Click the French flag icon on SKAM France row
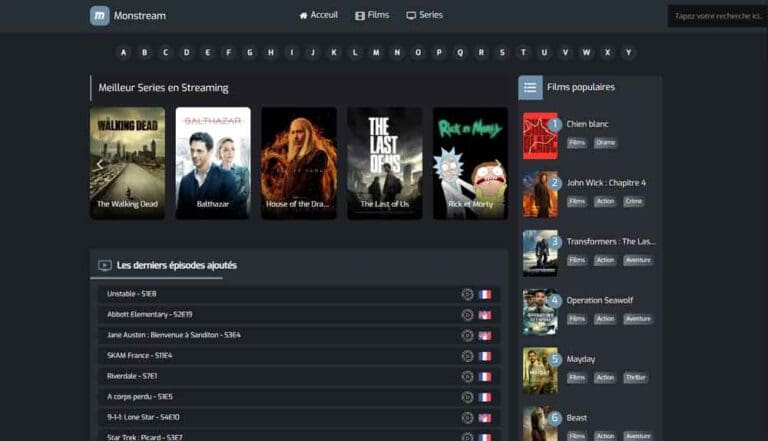Image resolution: width=768 pixels, height=441 pixels. [x=485, y=356]
